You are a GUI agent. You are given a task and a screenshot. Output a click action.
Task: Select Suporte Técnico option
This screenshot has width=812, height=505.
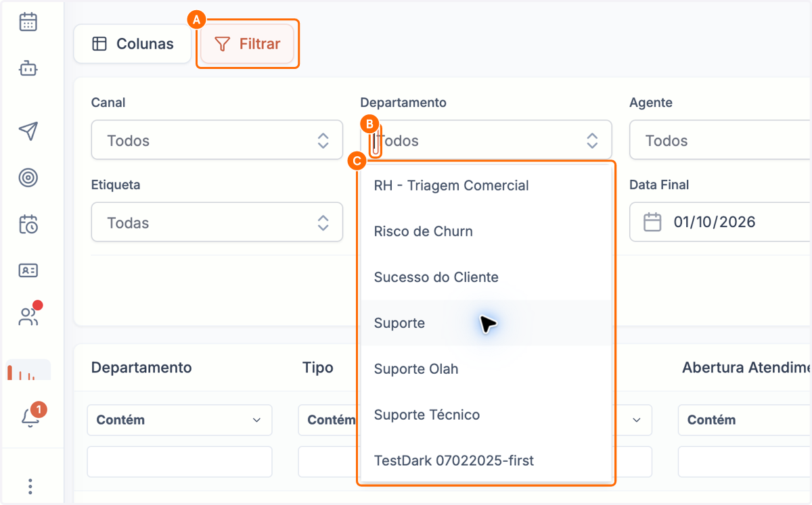point(486,415)
